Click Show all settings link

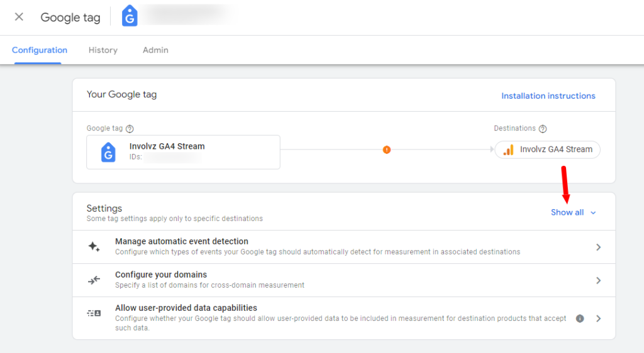567,212
